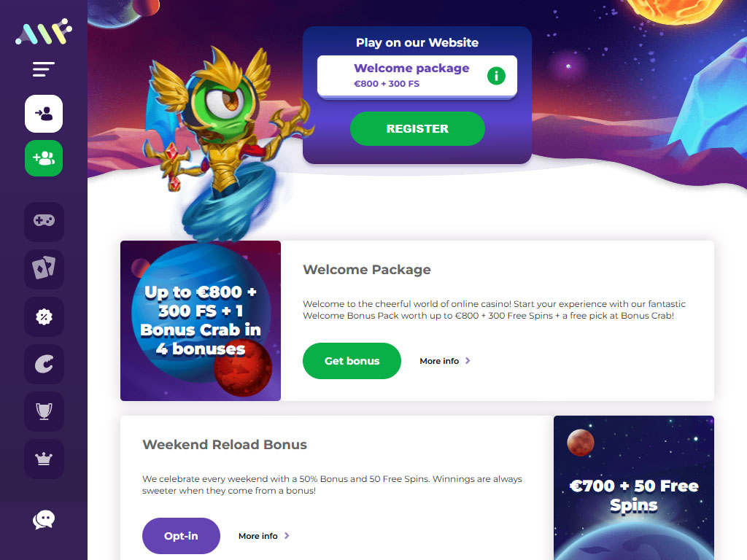Screen dimensions: 747x560
Task: Click Opt-in for Weekend Reload Bonus
Action: coord(181,536)
